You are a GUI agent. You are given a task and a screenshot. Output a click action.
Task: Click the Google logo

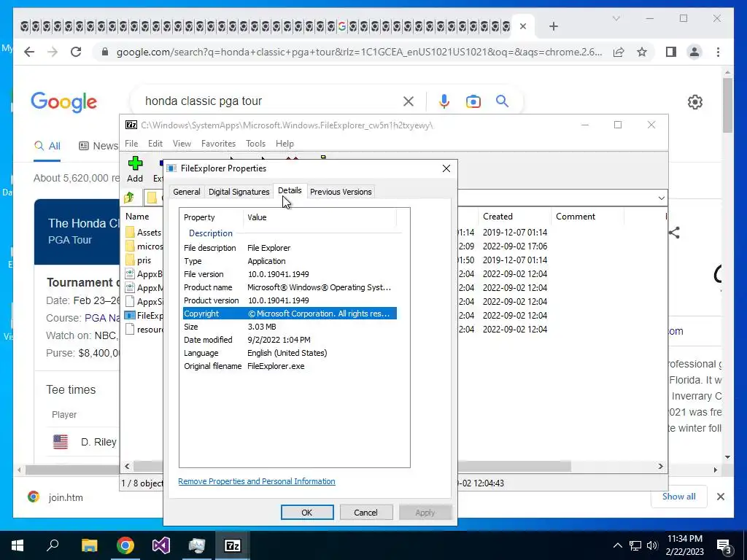pyautogui.click(x=64, y=102)
